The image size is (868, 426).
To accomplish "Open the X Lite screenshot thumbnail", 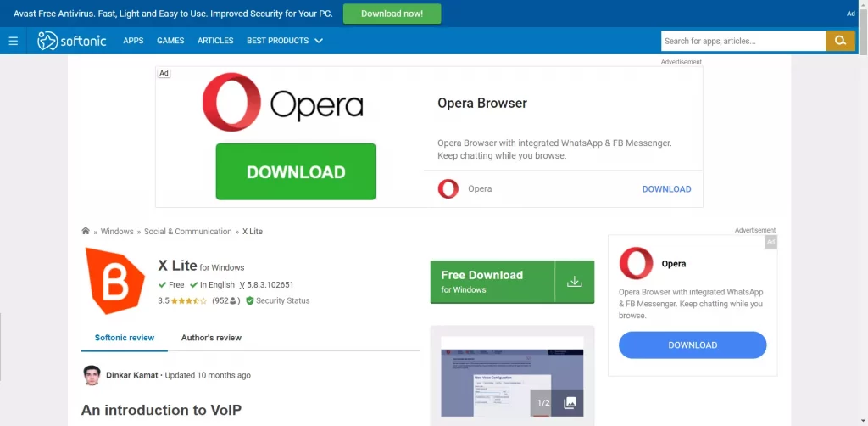I will [x=512, y=376].
